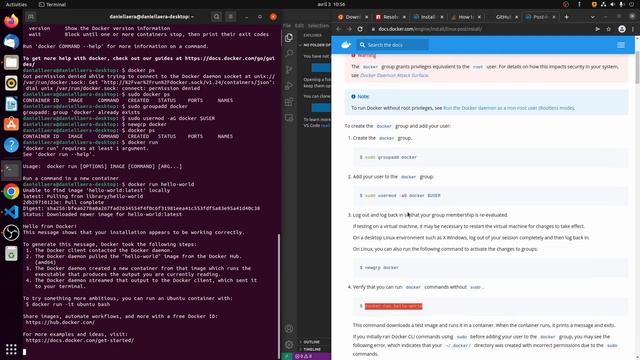Open the Accounts icon in VS Code
The height and width of the screenshot is (360, 640).
tap(289, 329)
